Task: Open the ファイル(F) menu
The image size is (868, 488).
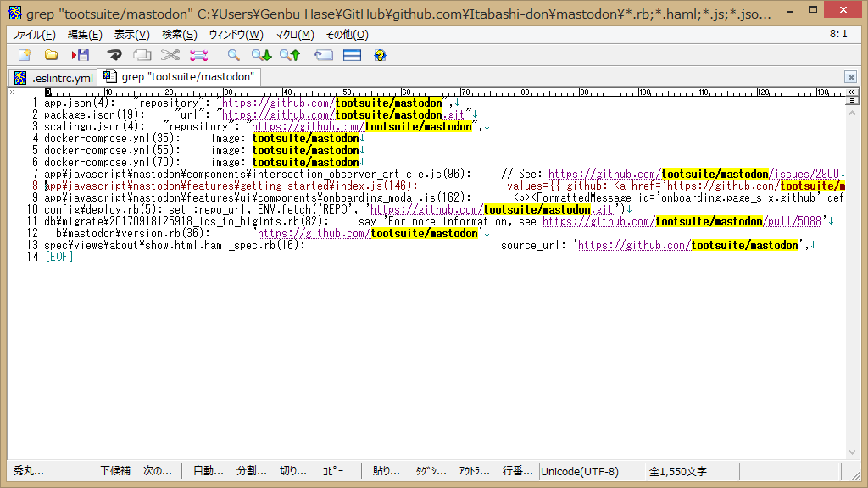Action: (35, 35)
